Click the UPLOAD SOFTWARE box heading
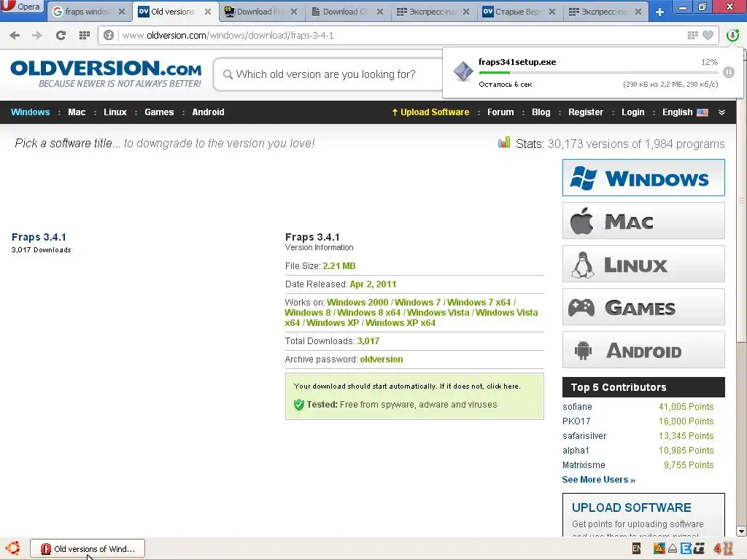Viewport: 747px width, 560px height. click(631, 507)
